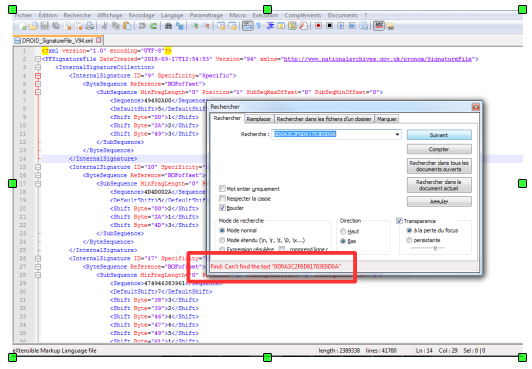This screenshot has width=532, height=369.
Task: Click the Open file folder icon
Action: pyautogui.click(x=33, y=26)
